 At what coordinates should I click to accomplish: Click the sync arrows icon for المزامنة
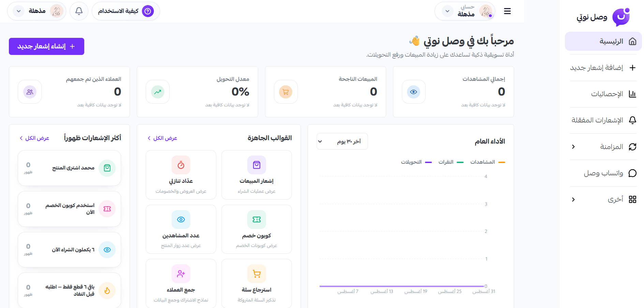click(632, 147)
